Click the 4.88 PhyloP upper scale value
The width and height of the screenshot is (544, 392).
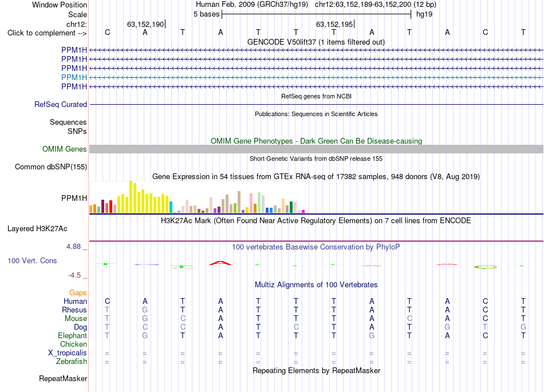(x=73, y=247)
